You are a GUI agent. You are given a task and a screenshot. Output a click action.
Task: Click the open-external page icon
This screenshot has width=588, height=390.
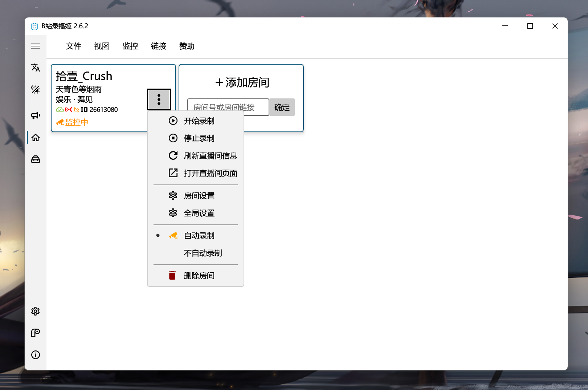[173, 173]
